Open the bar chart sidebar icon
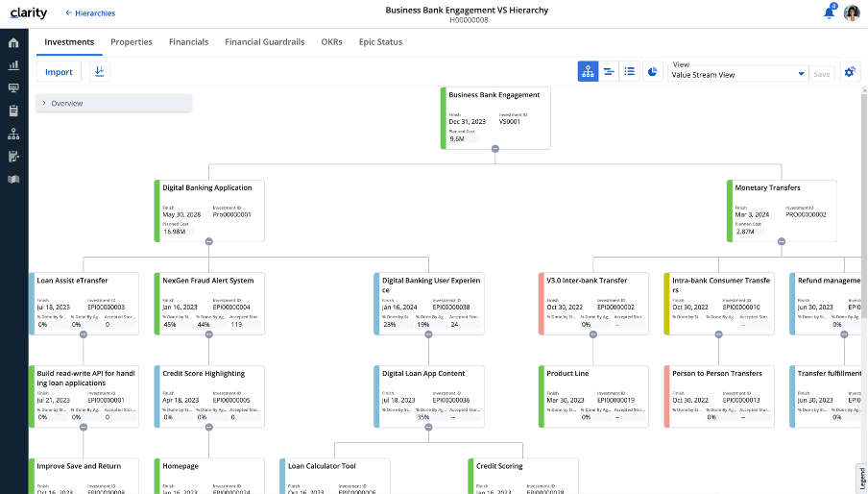This screenshot has width=868, height=494. point(13,65)
